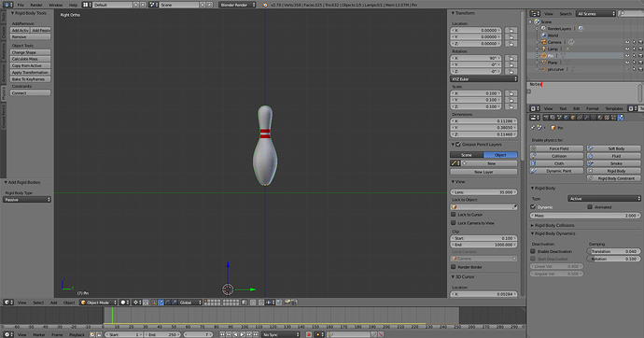Open the Object Mode dropdown
Viewport: 644px width, 338px height.
pos(98,303)
